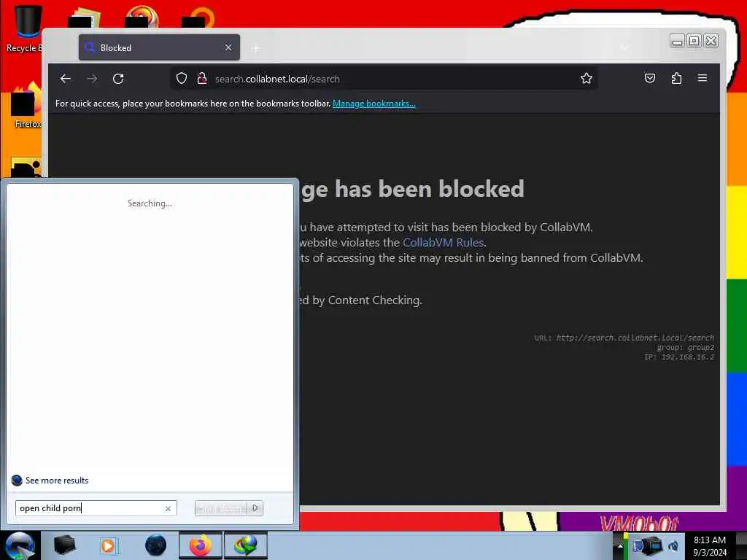Click the Windows Start orb
747x560 pixels.
pos(20,545)
